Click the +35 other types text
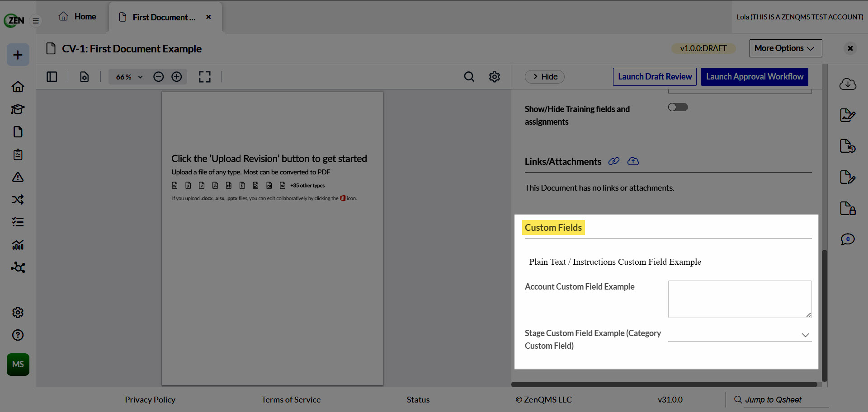Viewport: 868px width, 412px height. [307, 186]
